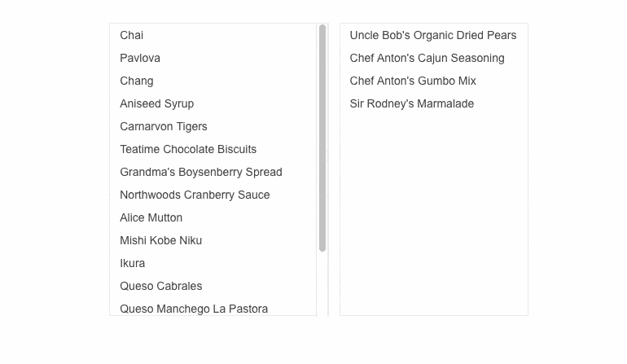Viewport: 627px width, 364px height.
Task: Select Alice Mutton in the list
Action: point(151,217)
